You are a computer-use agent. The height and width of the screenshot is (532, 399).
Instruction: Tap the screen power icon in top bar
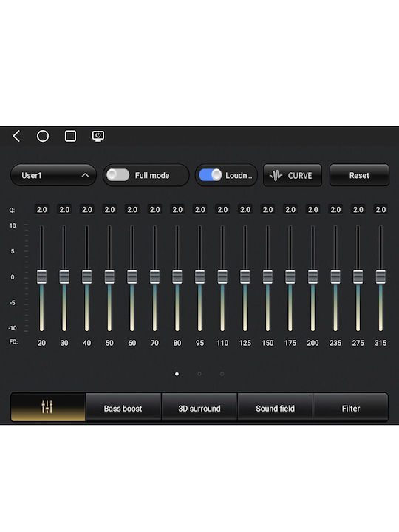[98, 137]
